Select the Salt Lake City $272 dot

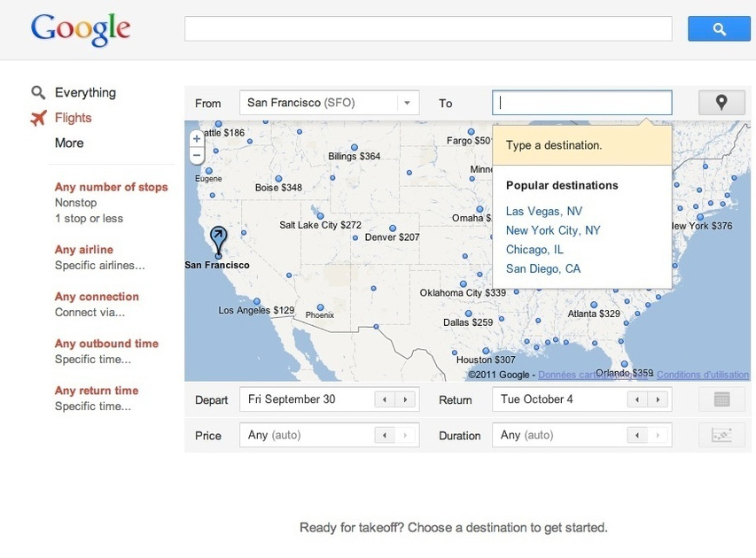click(320, 216)
